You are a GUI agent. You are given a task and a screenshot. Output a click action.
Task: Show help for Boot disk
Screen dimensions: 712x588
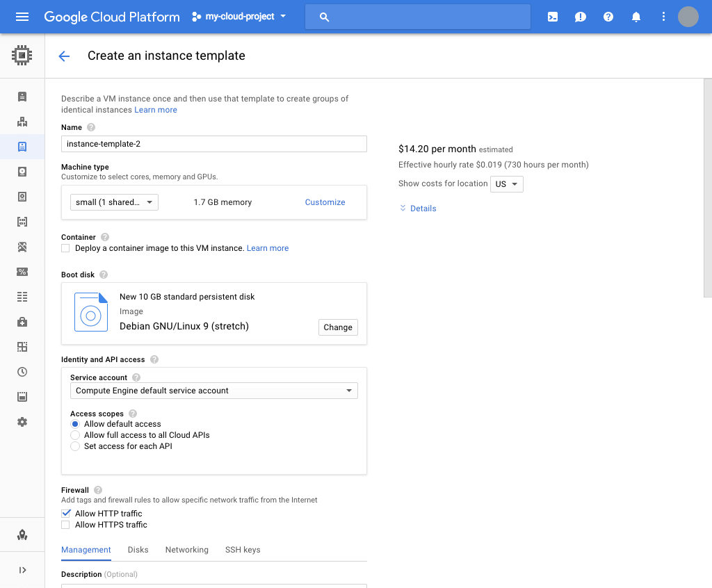point(104,275)
